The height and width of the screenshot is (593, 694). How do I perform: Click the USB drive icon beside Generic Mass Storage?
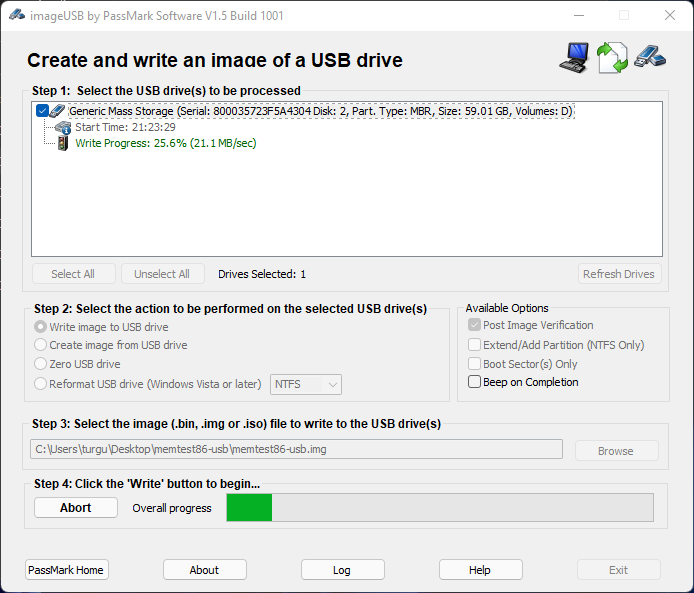[x=58, y=111]
